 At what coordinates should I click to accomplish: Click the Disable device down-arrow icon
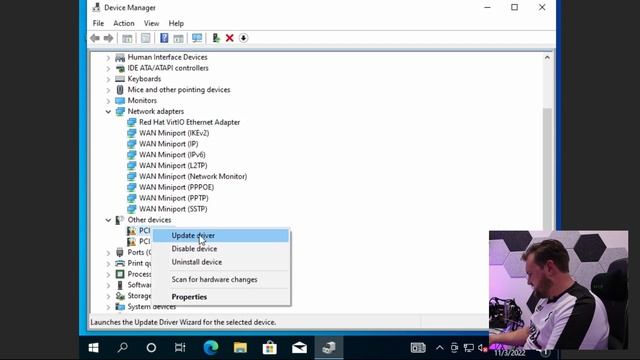click(243, 38)
